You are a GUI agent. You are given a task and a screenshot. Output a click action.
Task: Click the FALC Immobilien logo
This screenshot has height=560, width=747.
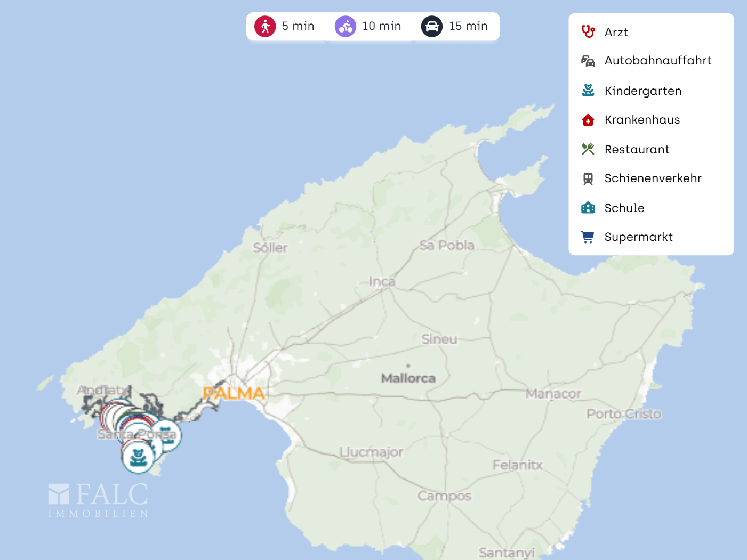coord(98,500)
